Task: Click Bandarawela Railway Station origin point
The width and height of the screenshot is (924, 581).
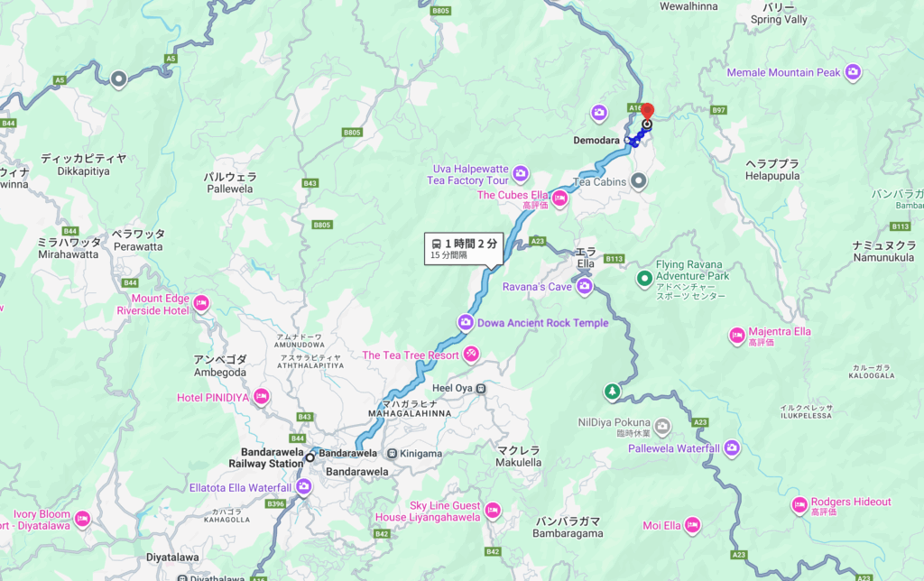Action: [x=310, y=457]
